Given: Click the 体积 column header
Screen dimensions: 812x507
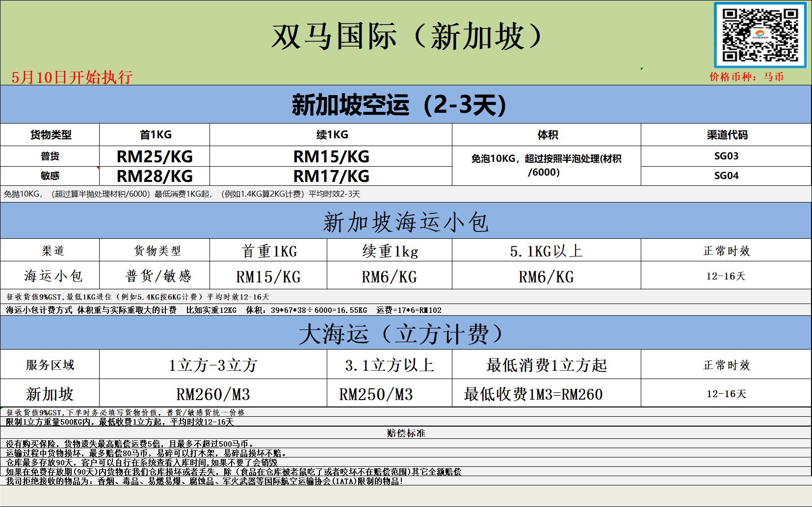Looking at the screenshot, I should tap(547, 135).
